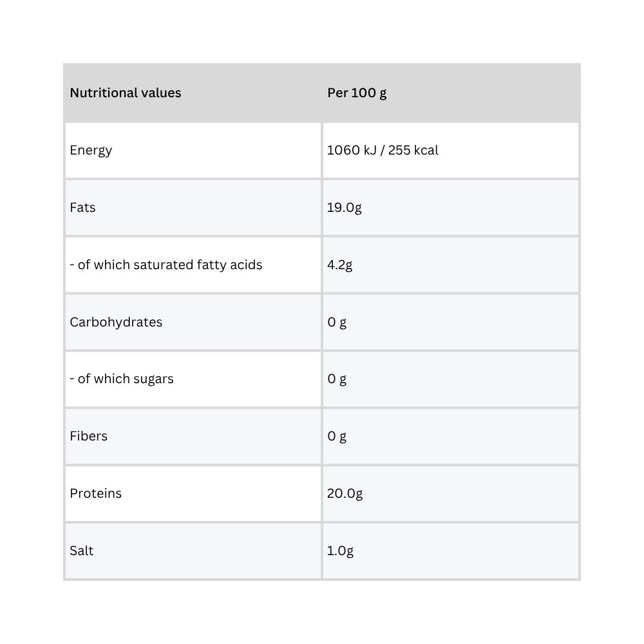This screenshot has height=644, width=644.
Task: Select the 4.2g saturated fat value
Action: [339, 265]
